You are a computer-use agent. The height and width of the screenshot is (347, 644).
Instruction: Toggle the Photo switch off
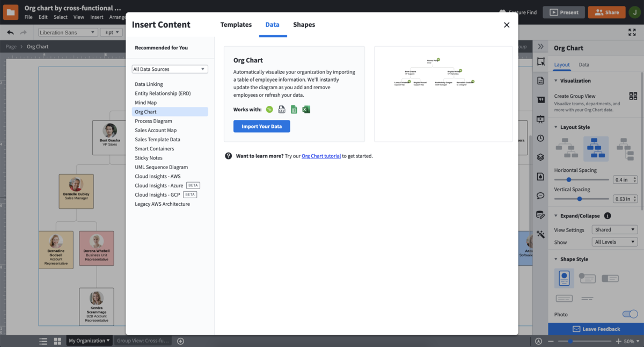pyautogui.click(x=630, y=314)
